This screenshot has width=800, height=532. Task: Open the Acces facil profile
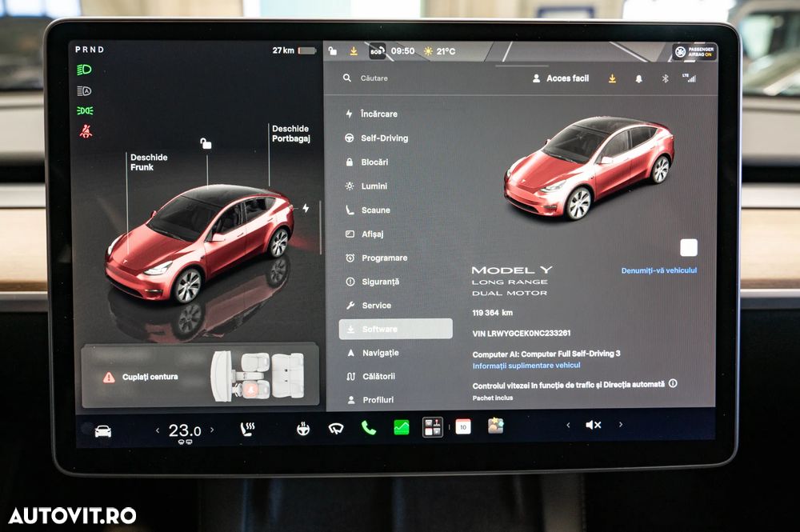coord(560,78)
